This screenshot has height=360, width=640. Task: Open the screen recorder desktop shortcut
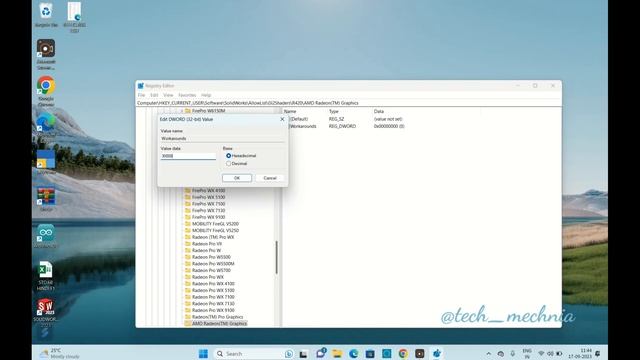(x=46, y=54)
